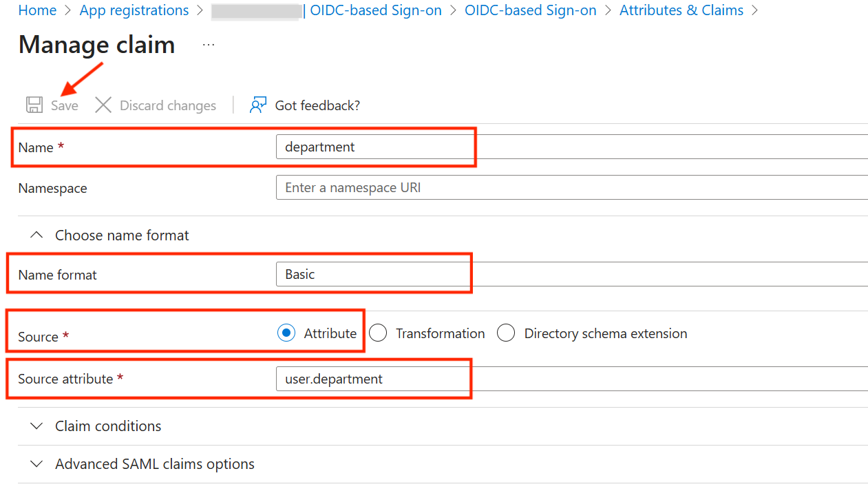This screenshot has width=868, height=491.
Task: Navigate to App registrations breadcrumb
Action: pos(134,10)
